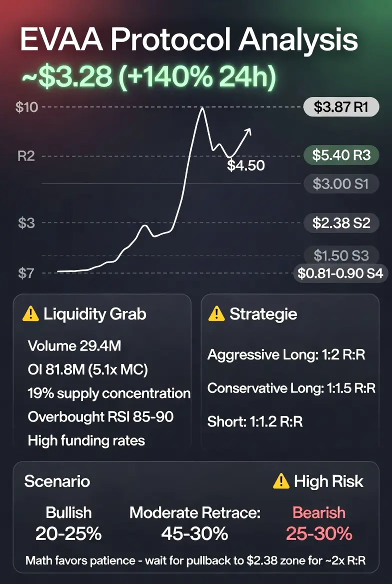The width and height of the screenshot is (392, 584).
Task: Click the $1.50 S3 support label
Action: click(x=341, y=255)
